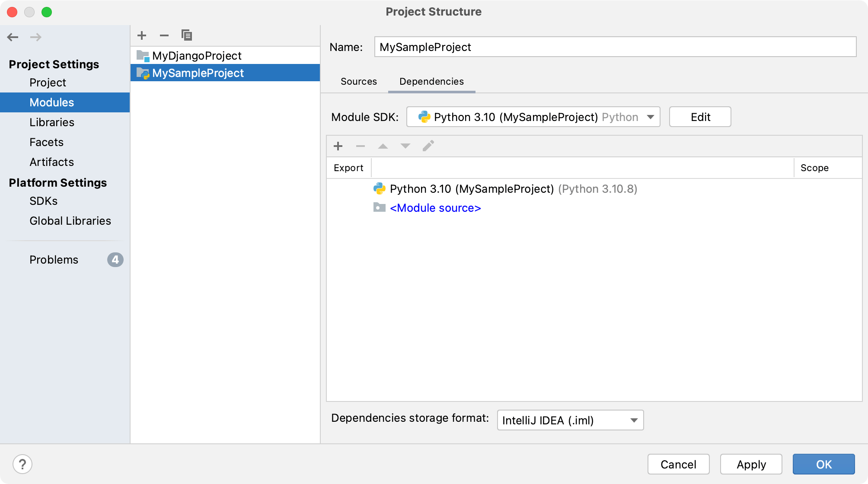Click the Module source link

[x=435, y=208]
